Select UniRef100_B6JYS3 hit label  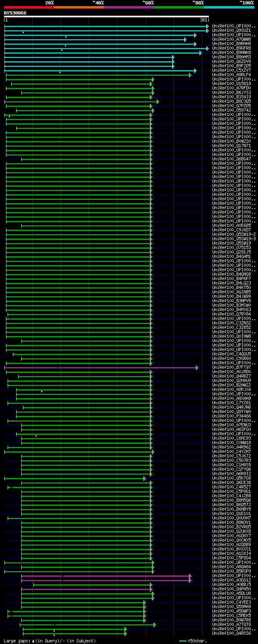point(231,92)
